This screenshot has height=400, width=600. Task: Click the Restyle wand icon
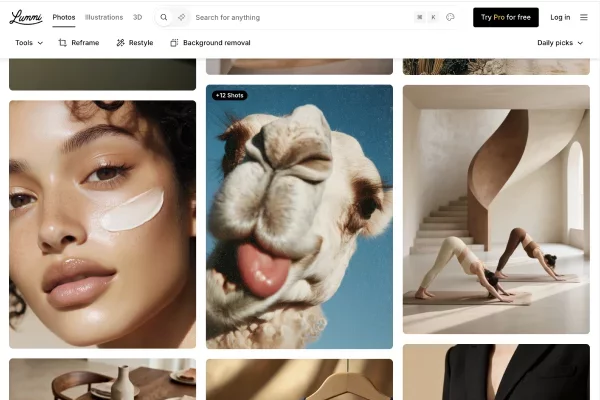[121, 43]
